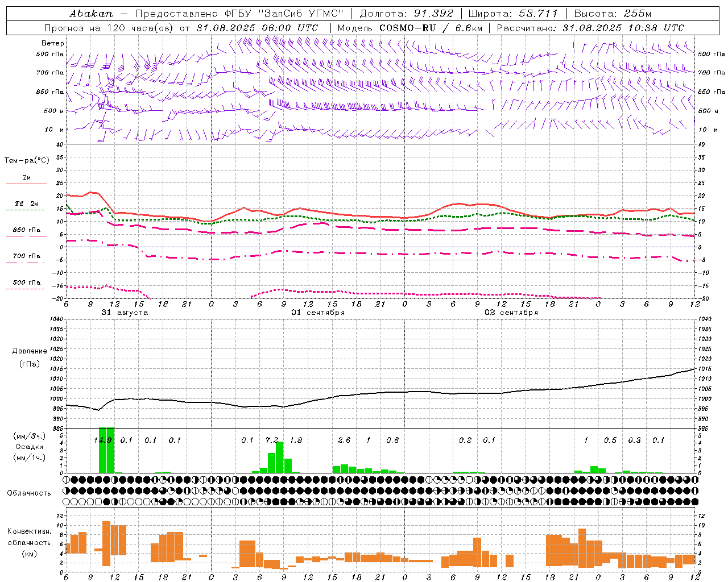
Task: Click the '0.2' precipitation total value
Action: tap(465, 440)
